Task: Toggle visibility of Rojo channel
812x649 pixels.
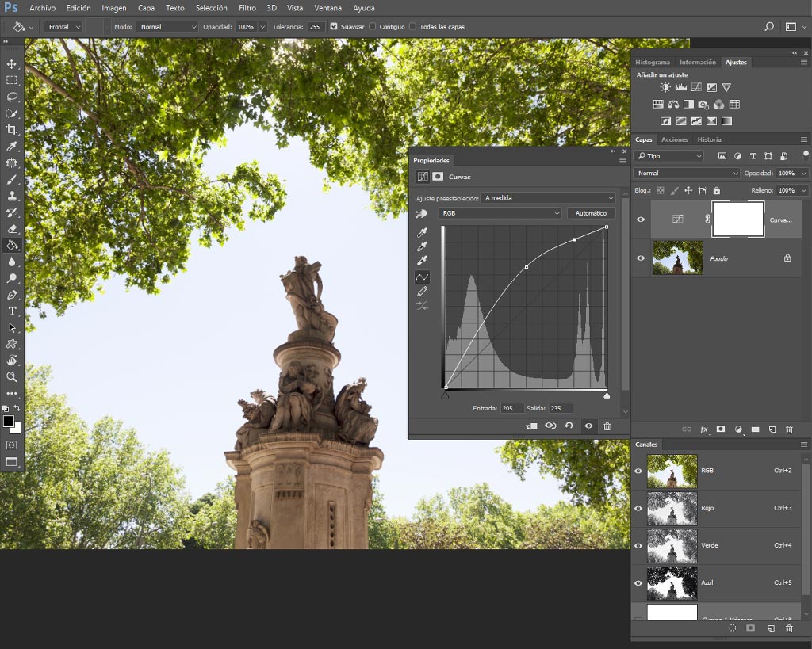Action: coord(638,508)
